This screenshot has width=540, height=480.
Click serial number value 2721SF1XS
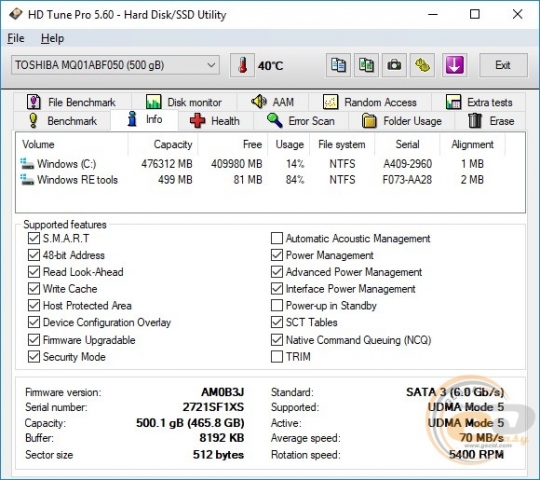coord(214,407)
